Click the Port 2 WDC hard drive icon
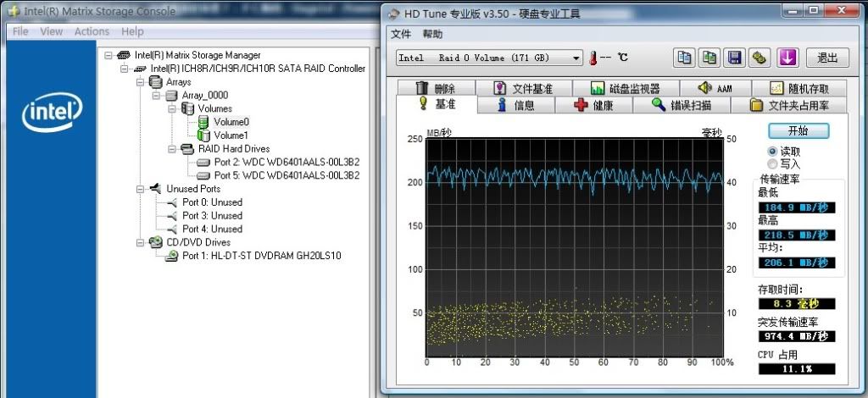The height and width of the screenshot is (398, 868). 203,163
